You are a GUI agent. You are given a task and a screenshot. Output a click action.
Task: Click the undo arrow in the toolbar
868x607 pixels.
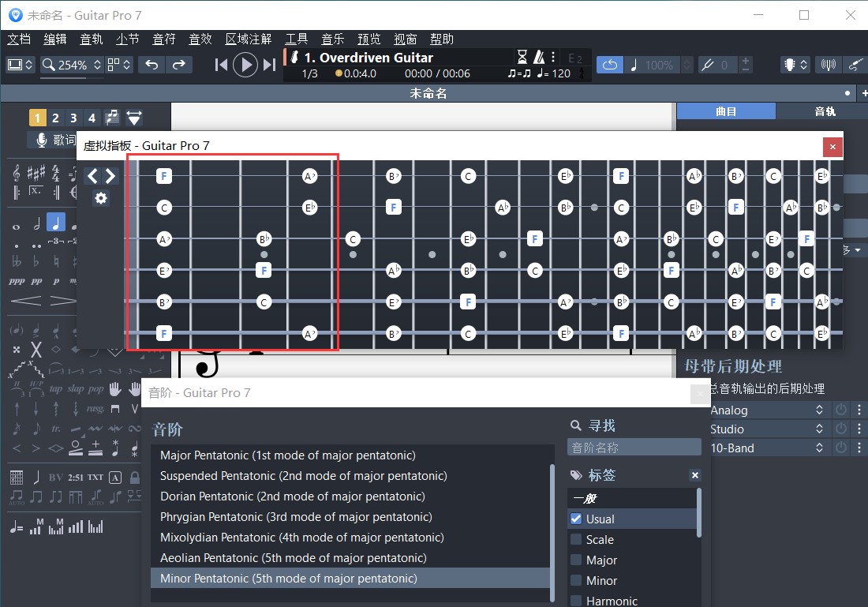click(152, 64)
